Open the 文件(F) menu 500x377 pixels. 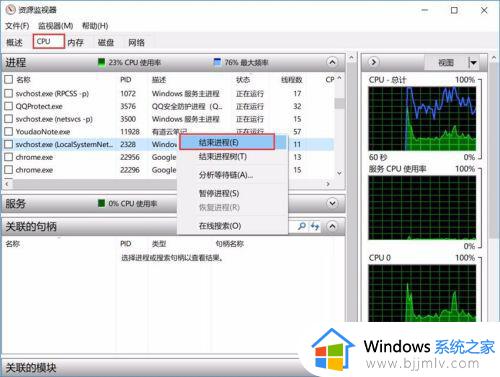17,26
